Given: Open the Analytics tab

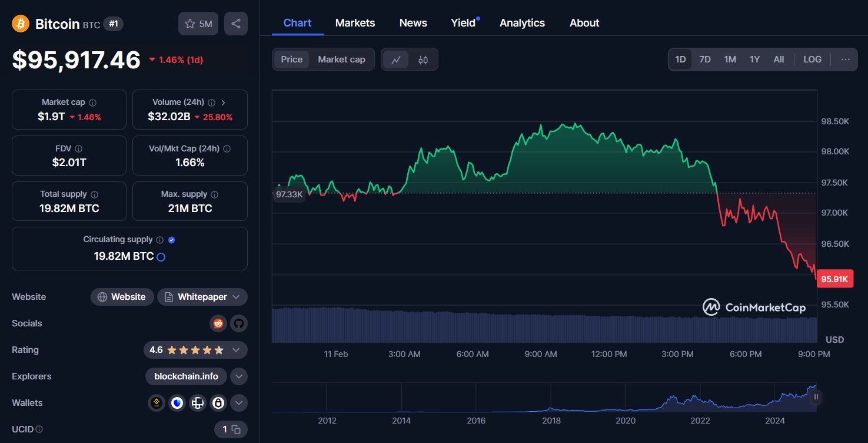Looking at the screenshot, I should pyautogui.click(x=522, y=22).
